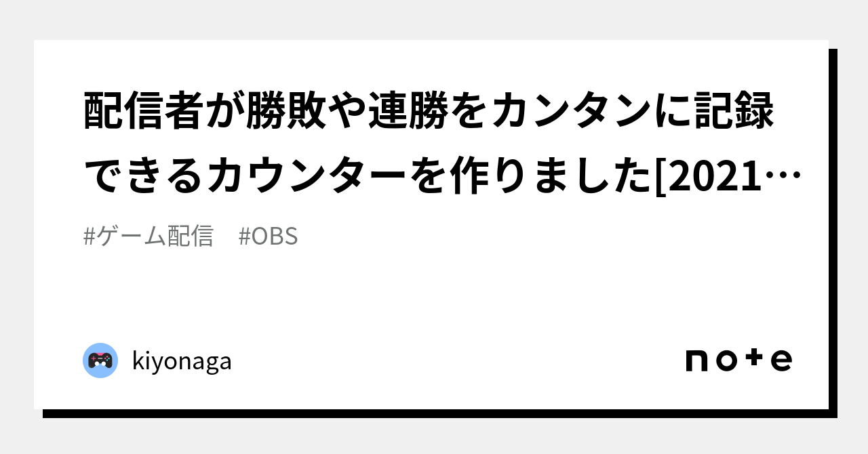Click the black shadow under the card
Screen dimensions: 868x454
click(434, 413)
